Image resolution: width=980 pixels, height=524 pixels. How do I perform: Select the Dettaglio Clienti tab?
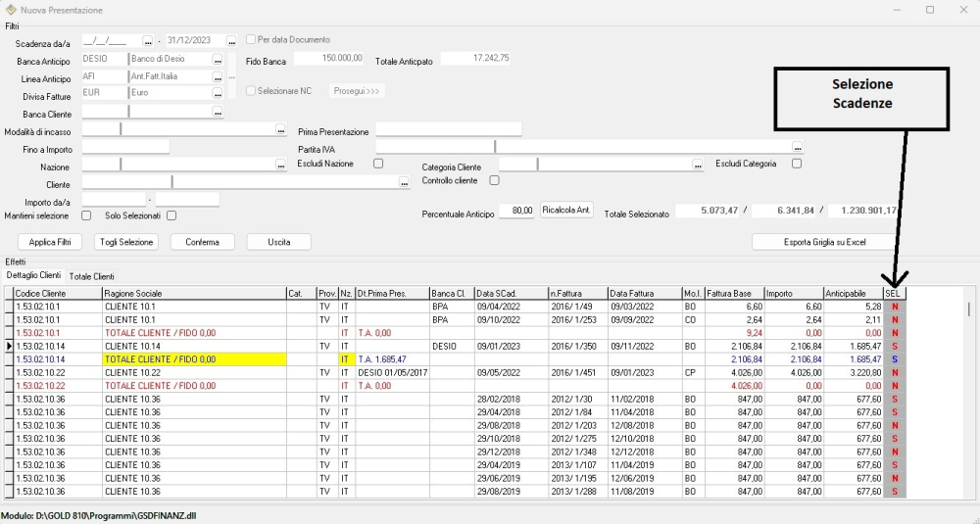[x=33, y=276]
